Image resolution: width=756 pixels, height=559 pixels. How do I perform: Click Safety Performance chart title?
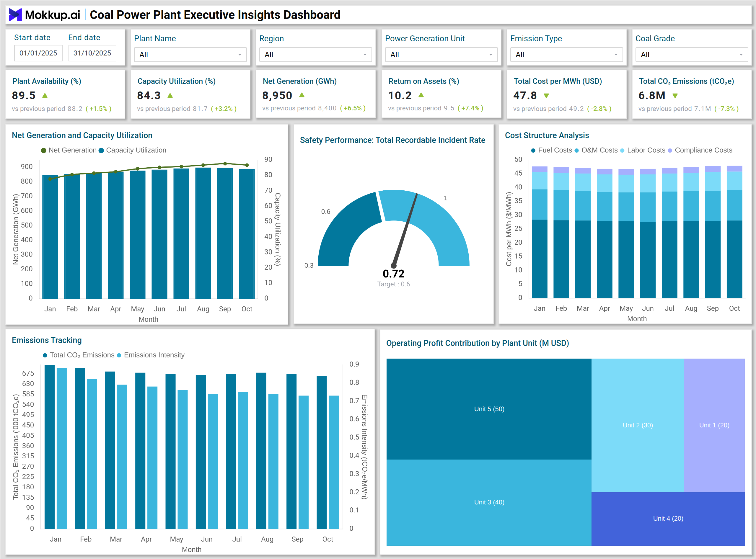pyautogui.click(x=392, y=140)
